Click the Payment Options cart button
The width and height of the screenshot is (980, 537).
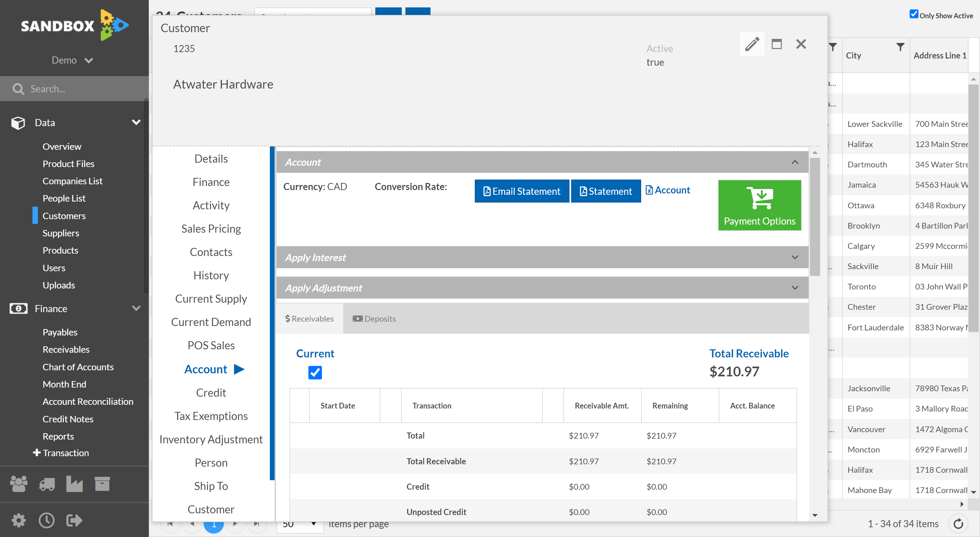point(760,205)
